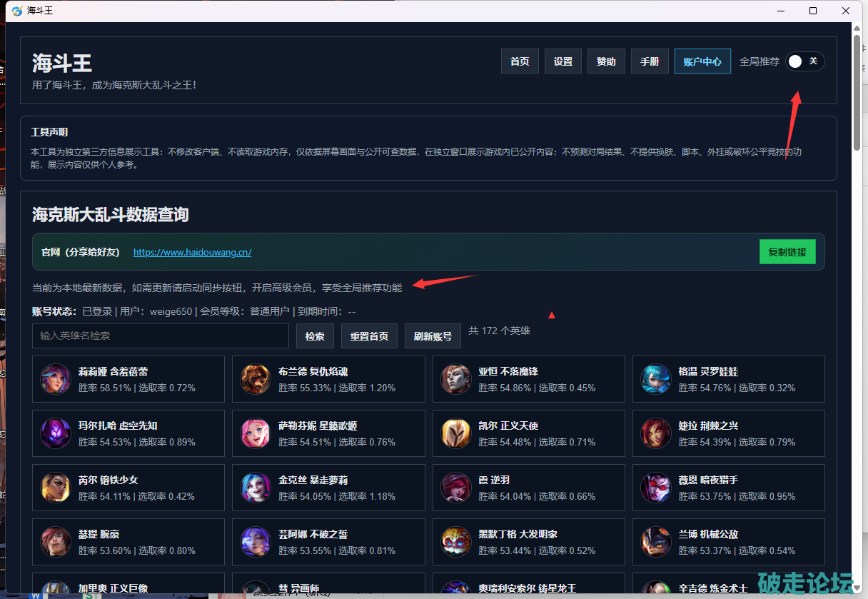
Task: Open the 设置 page
Action: [563, 61]
